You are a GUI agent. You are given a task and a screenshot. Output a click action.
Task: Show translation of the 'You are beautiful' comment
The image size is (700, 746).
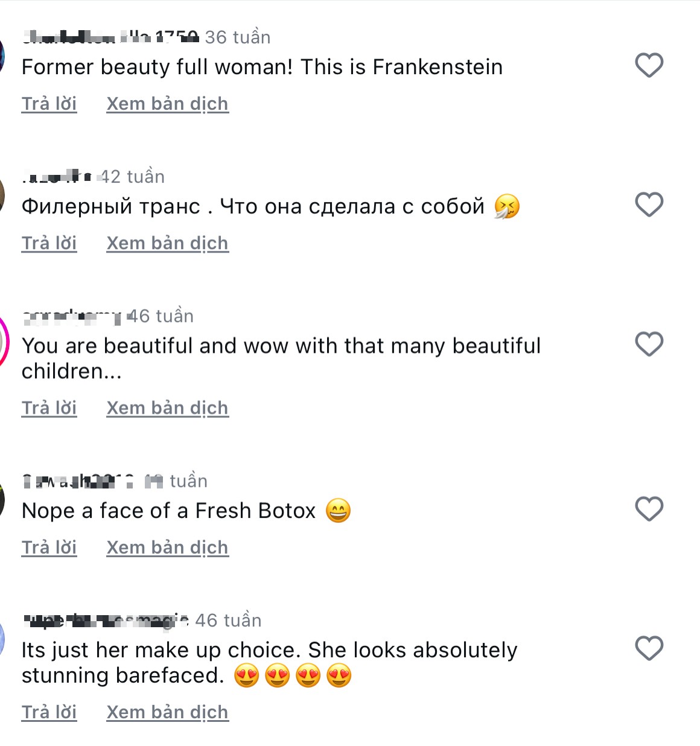(x=167, y=407)
